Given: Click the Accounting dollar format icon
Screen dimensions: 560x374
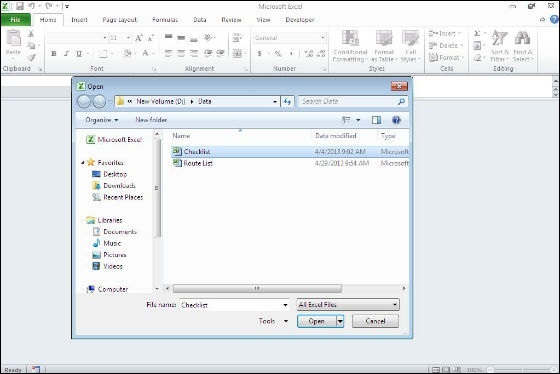Looking at the screenshot, I should click(260, 54).
